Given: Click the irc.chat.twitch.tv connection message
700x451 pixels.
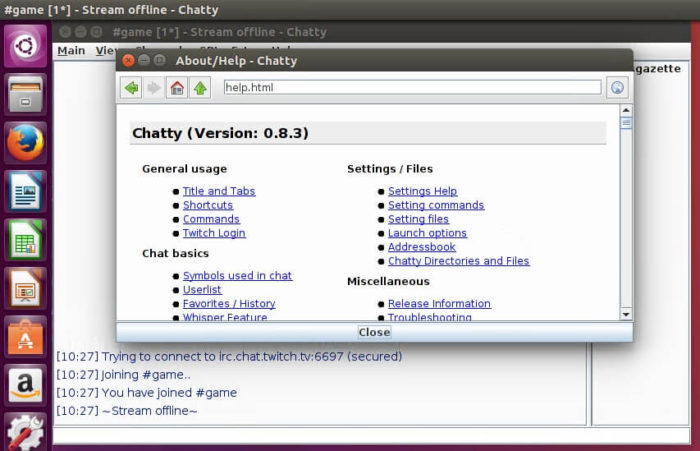Looking at the screenshot, I should (x=229, y=356).
